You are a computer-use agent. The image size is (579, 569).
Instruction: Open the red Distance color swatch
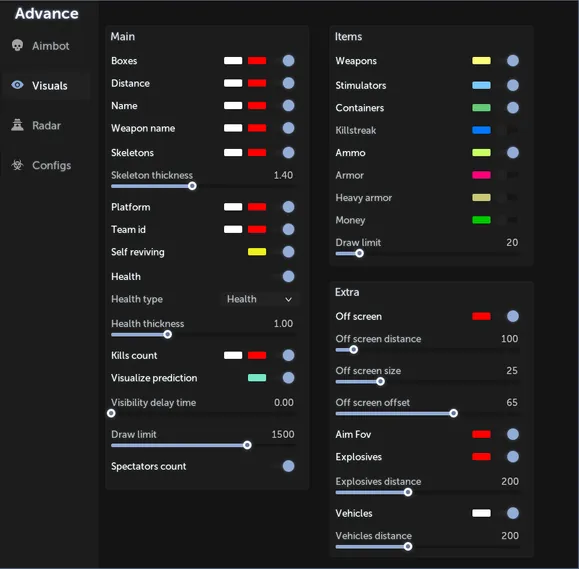pyautogui.click(x=257, y=83)
